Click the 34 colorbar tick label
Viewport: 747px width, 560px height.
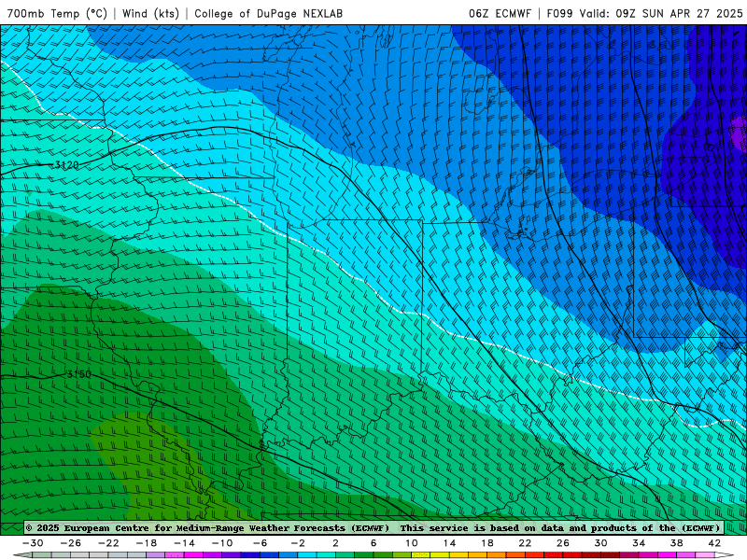639,543
